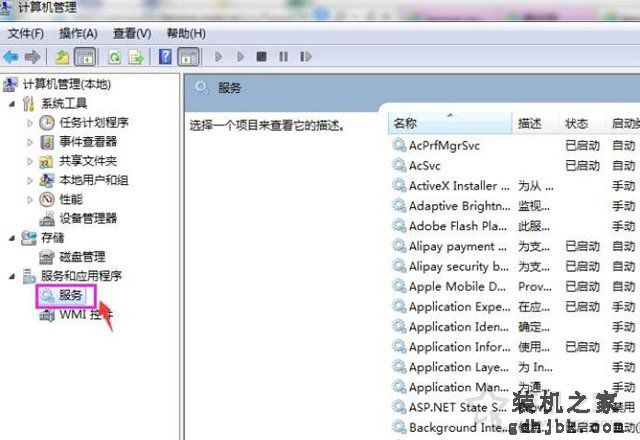Click the 存储 storage icon
This screenshot has width=640, height=440.
pos(29,238)
